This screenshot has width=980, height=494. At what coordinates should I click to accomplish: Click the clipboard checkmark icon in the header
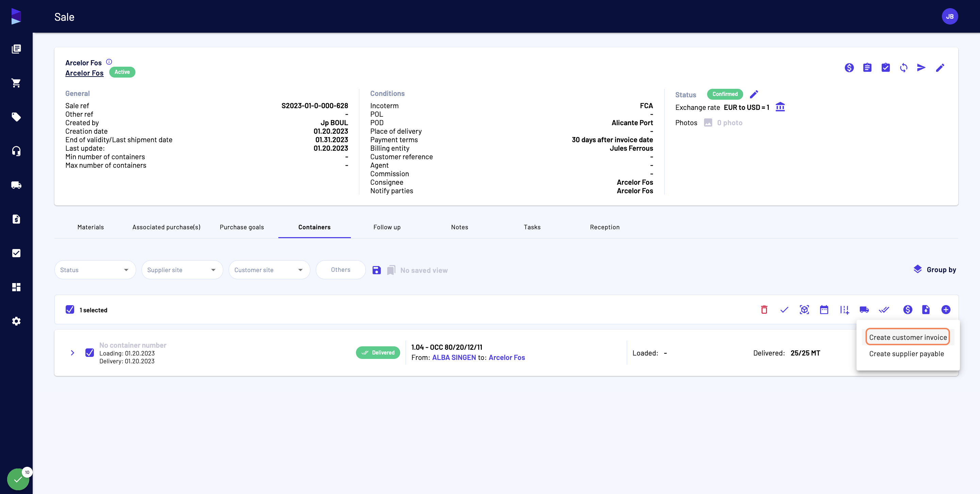(886, 68)
